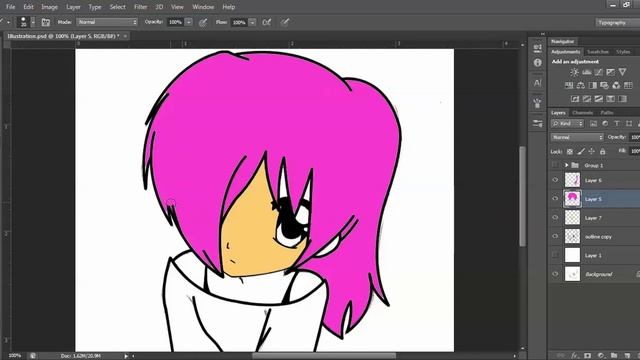Select the Layer 7 thumbnail
This screenshot has height=360, width=640.
[572, 218]
